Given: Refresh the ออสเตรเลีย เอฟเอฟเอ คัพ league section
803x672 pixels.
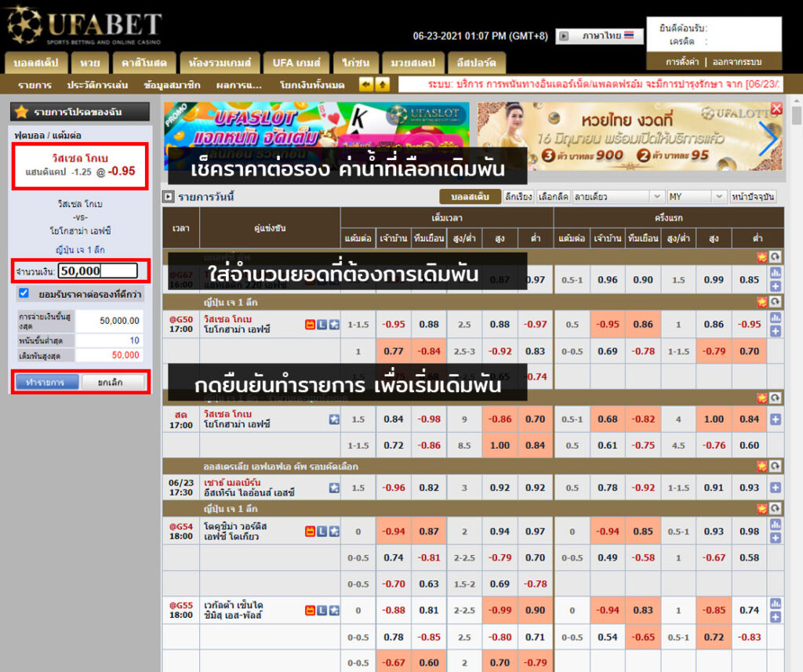Looking at the screenshot, I should coord(775,466).
